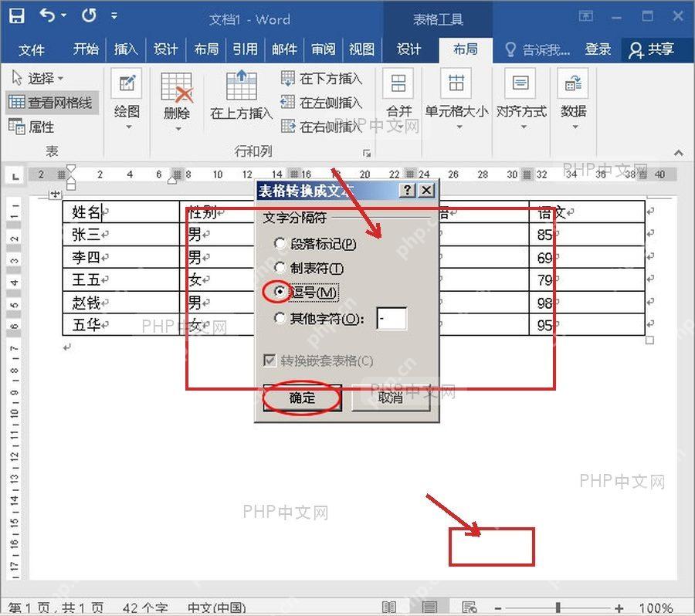Click table cell 赵钱
Screen dimensions: 695x616
(x=120, y=303)
